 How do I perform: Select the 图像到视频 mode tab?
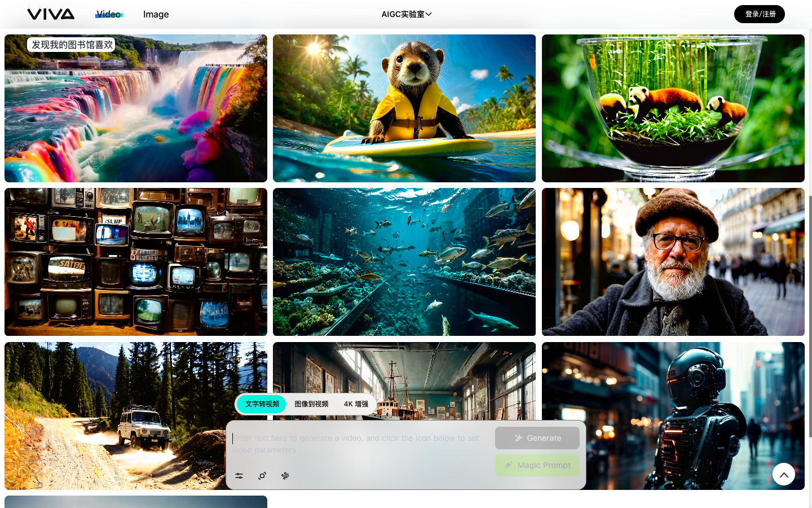pyautogui.click(x=311, y=404)
